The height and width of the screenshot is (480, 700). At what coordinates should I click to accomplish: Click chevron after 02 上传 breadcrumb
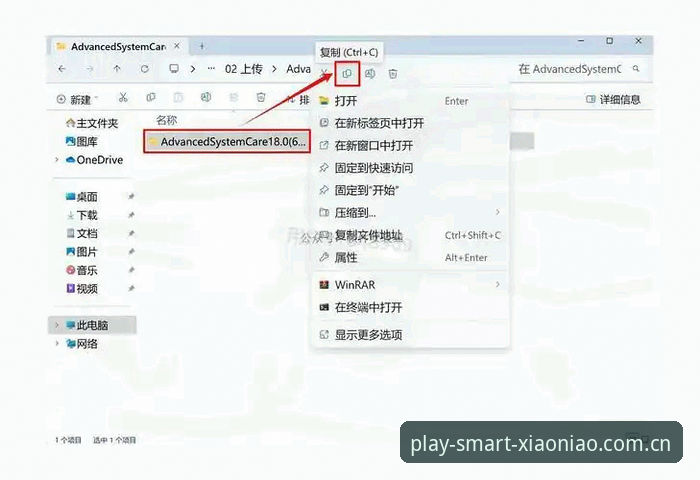275,69
